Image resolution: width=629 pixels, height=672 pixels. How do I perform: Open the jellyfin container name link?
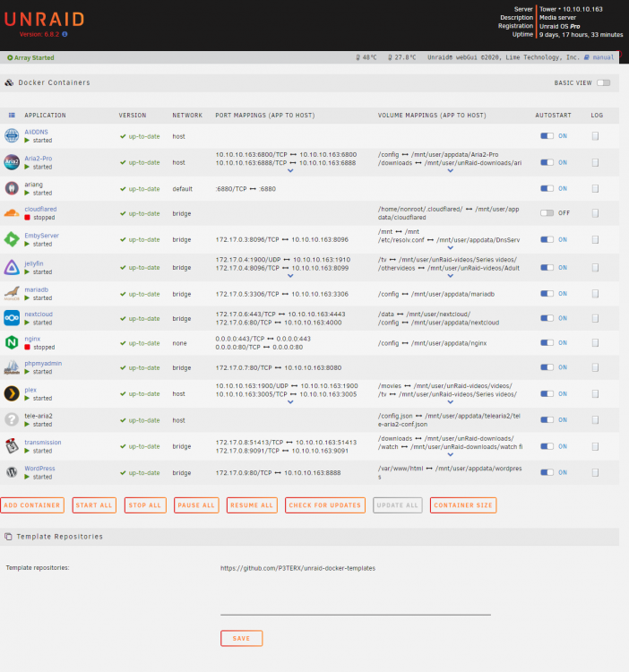(x=34, y=263)
